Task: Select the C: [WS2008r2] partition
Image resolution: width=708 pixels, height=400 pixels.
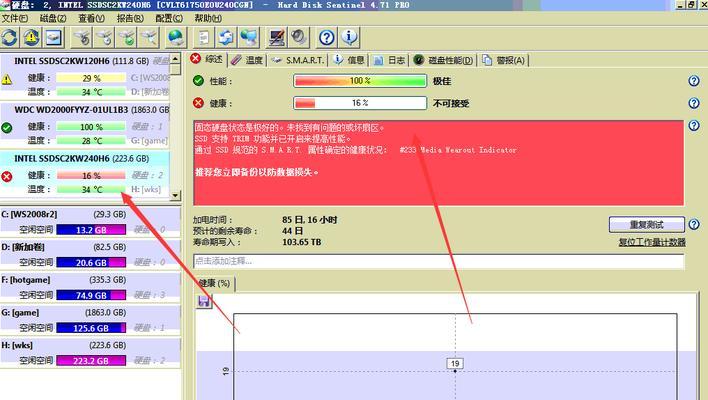Action: click(90, 222)
